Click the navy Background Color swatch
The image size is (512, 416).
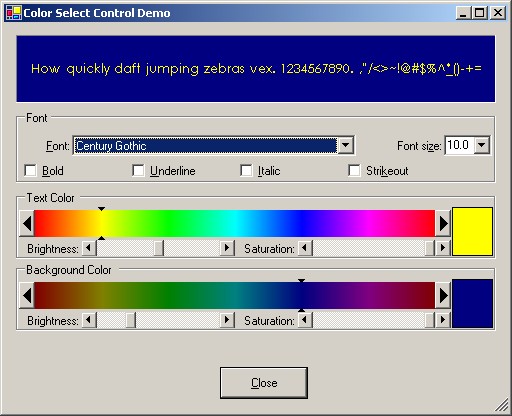472,304
